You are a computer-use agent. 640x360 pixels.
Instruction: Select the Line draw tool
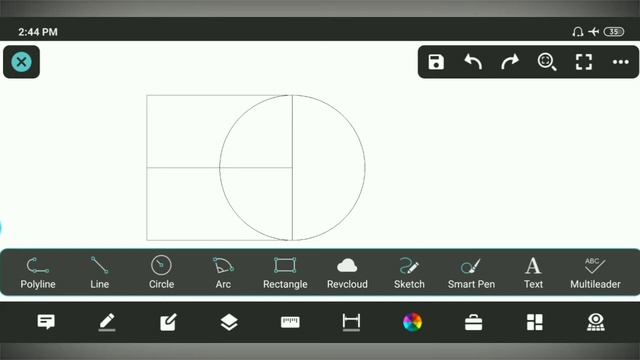pyautogui.click(x=100, y=273)
